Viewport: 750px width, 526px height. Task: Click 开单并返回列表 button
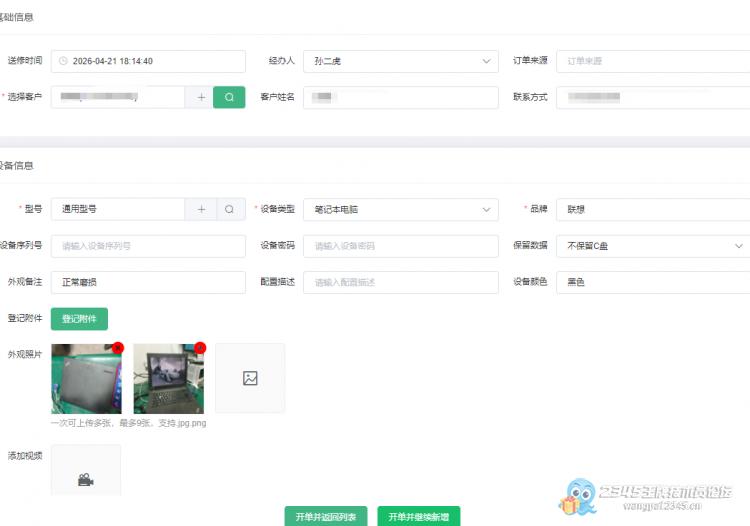click(x=326, y=516)
